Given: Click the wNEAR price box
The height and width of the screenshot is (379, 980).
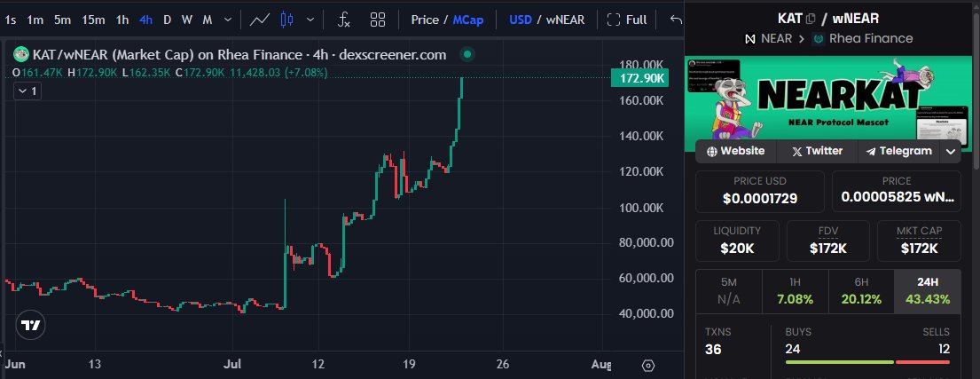Looking at the screenshot, I should 897,192.
